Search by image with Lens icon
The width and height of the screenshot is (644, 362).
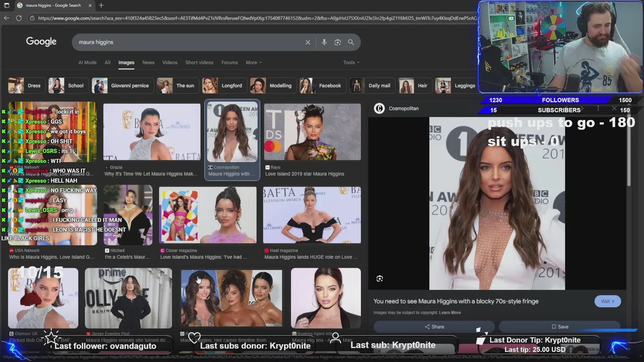click(x=338, y=42)
